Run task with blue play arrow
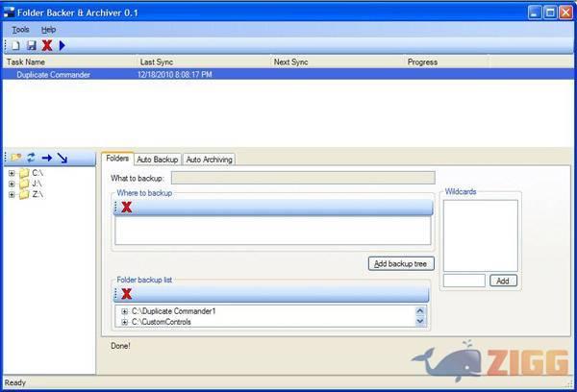577x392 pixels. coord(62,45)
